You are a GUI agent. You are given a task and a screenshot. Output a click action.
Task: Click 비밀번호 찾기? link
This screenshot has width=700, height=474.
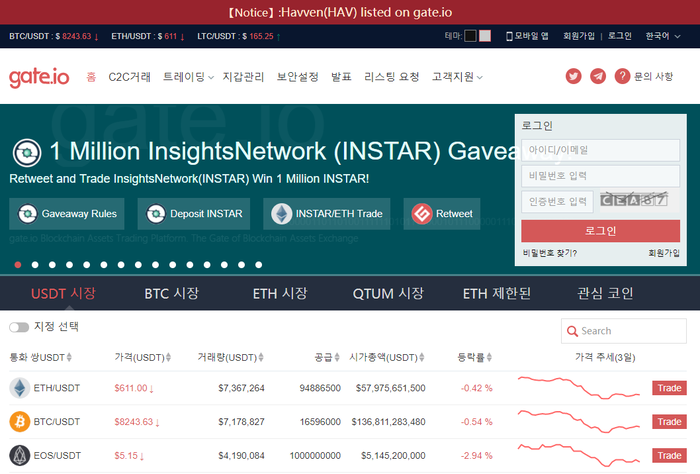point(550,253)
